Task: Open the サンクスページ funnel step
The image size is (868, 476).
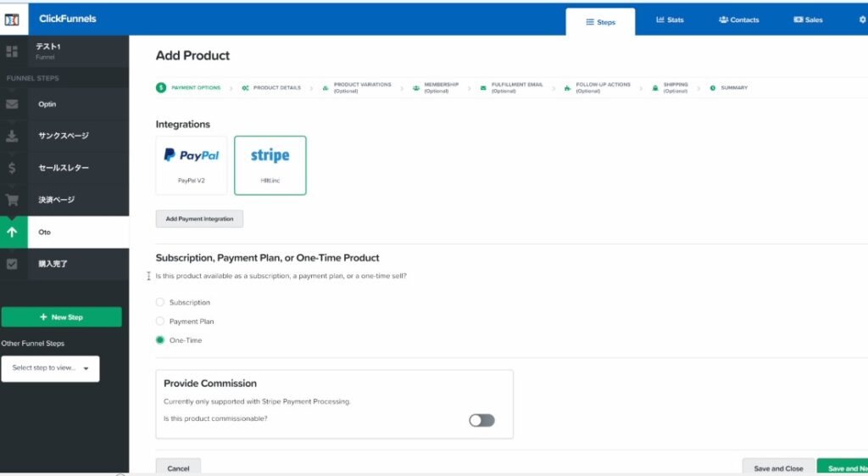Action: [x=64, y=136]
